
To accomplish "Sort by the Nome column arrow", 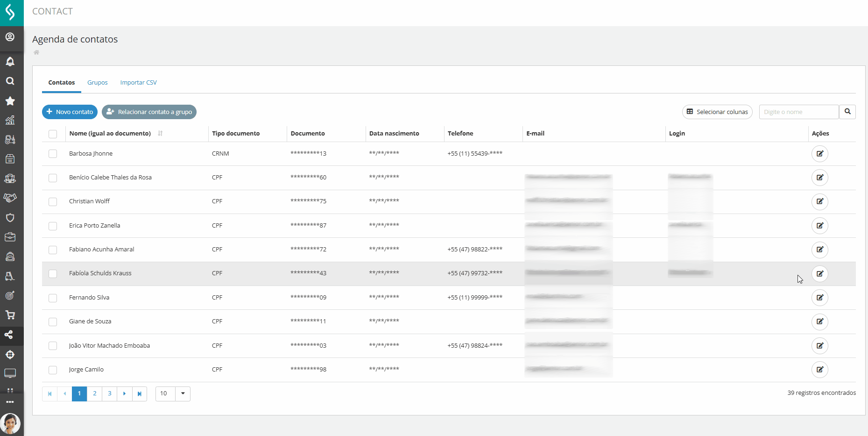I will 160,134.
